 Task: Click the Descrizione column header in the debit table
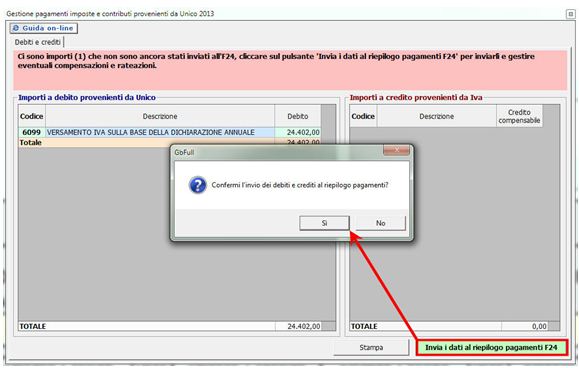pos(160,116)
